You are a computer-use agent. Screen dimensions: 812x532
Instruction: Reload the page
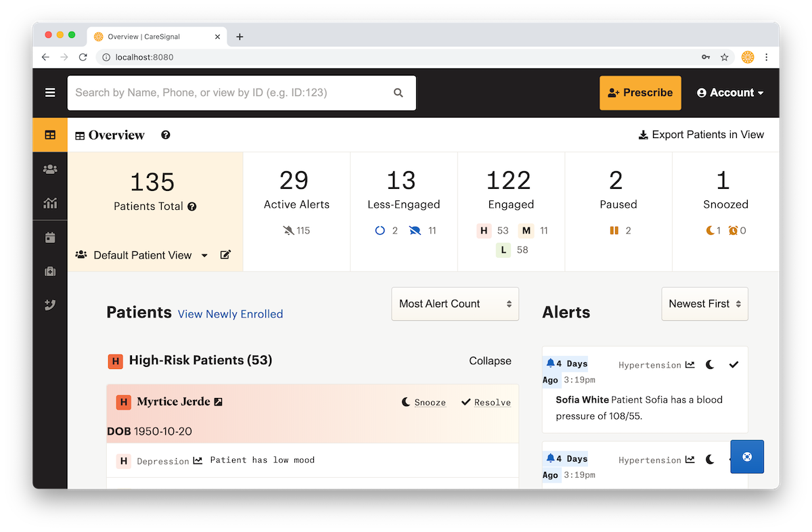tap(83, 57)
